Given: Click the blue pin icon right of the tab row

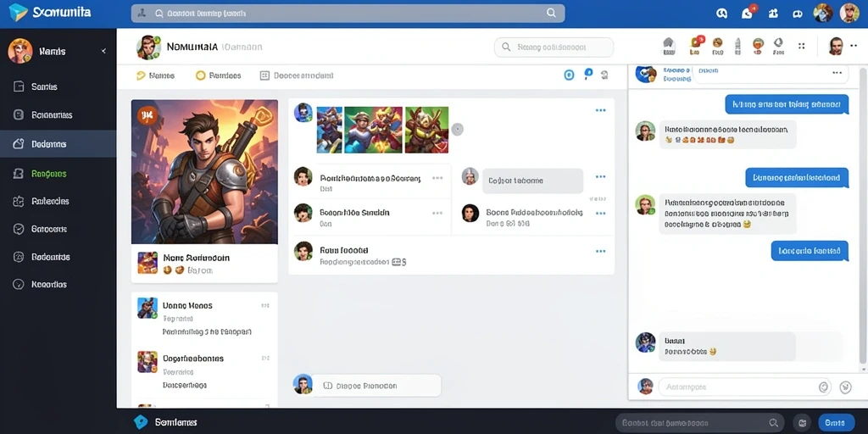Looking at the screenshot, I should [588, 74].
